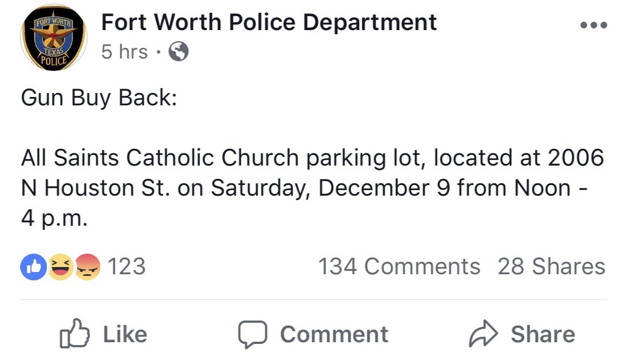
Task: Click the curved arrow share icon
Action: pos(483,333)
